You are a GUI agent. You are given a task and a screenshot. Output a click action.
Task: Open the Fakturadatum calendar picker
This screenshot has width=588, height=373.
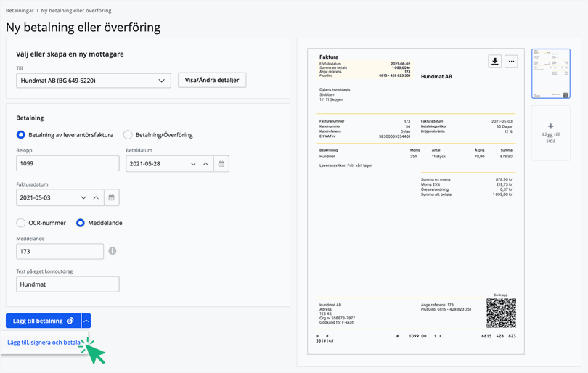click(x=111, y=197)
